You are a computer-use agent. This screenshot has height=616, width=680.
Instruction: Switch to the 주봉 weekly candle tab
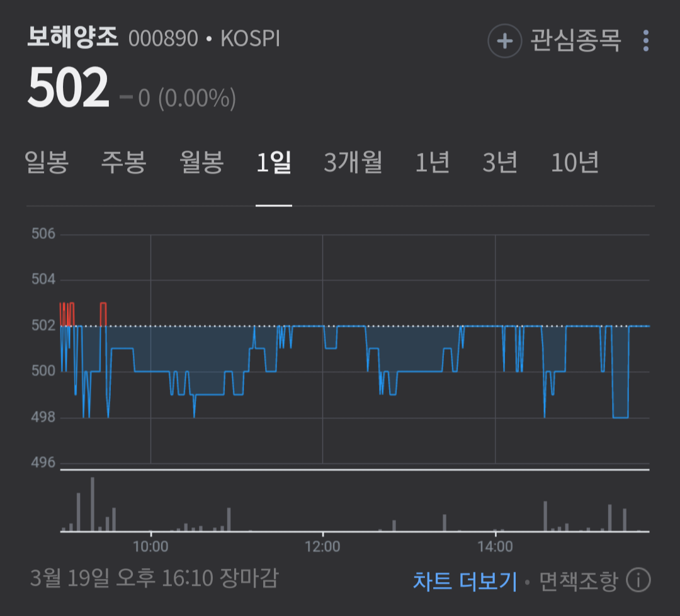(123, 162)
